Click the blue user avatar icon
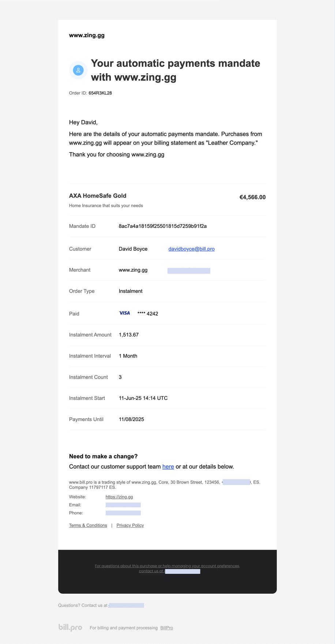 point(78,70)
